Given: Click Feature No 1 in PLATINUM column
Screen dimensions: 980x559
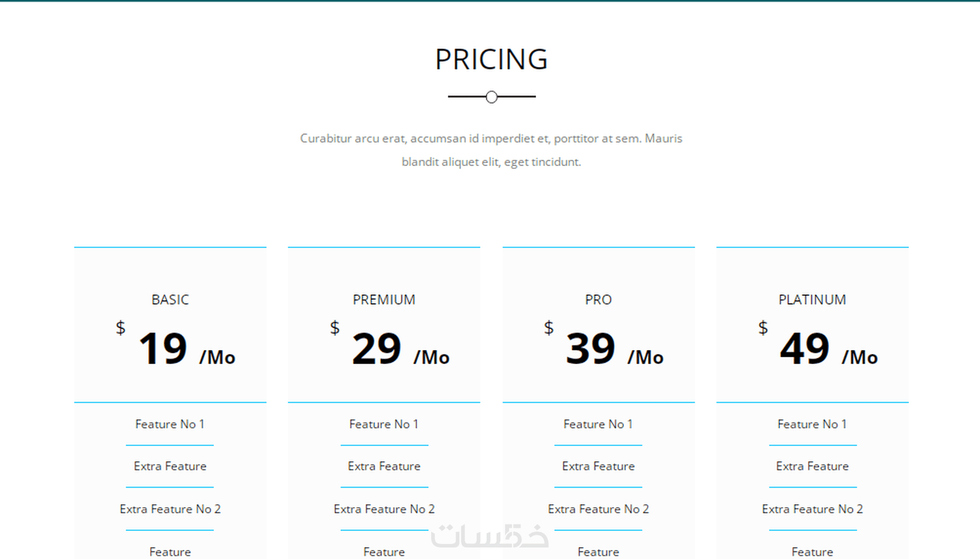Looking at the screenshot, I should (x=812, y=424).
